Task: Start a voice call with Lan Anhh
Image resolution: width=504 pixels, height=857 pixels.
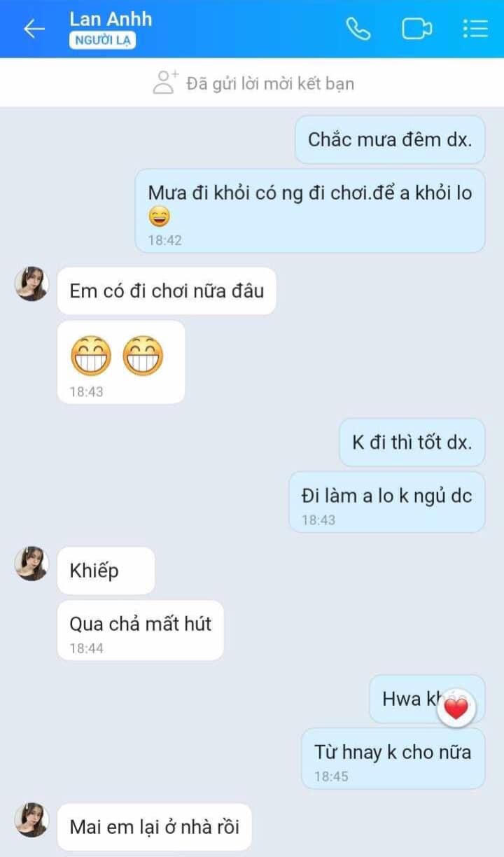Action: point(358,29)
